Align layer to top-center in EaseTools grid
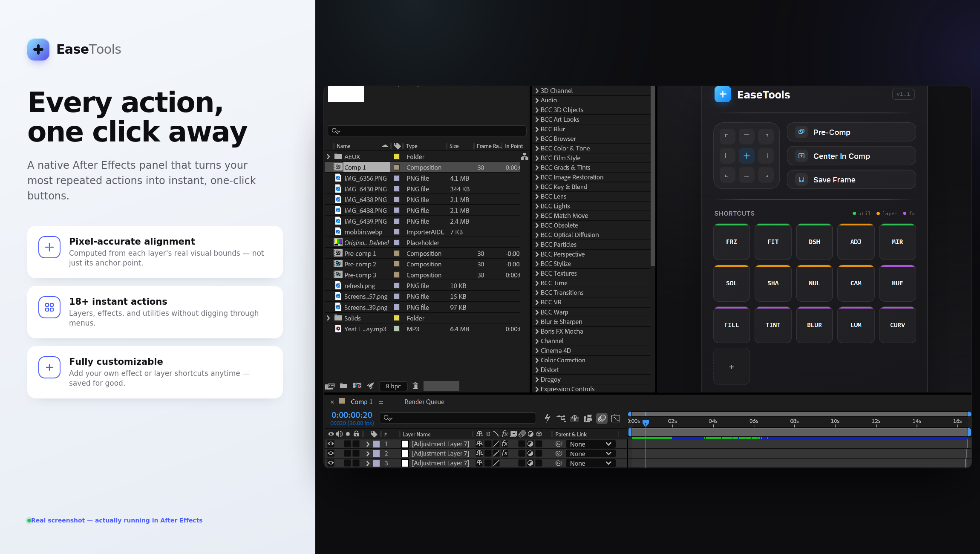This screenshot has height=554, width=980. (747, 136)
